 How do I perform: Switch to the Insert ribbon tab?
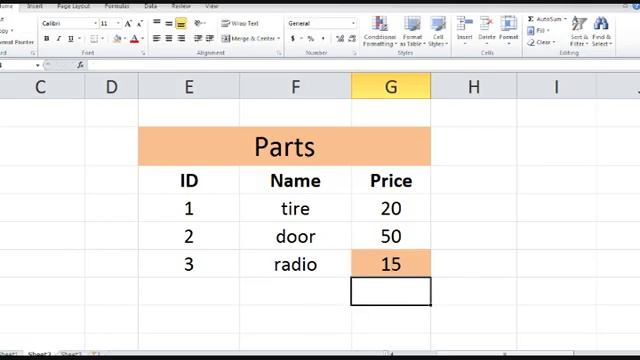click(35, 6)
